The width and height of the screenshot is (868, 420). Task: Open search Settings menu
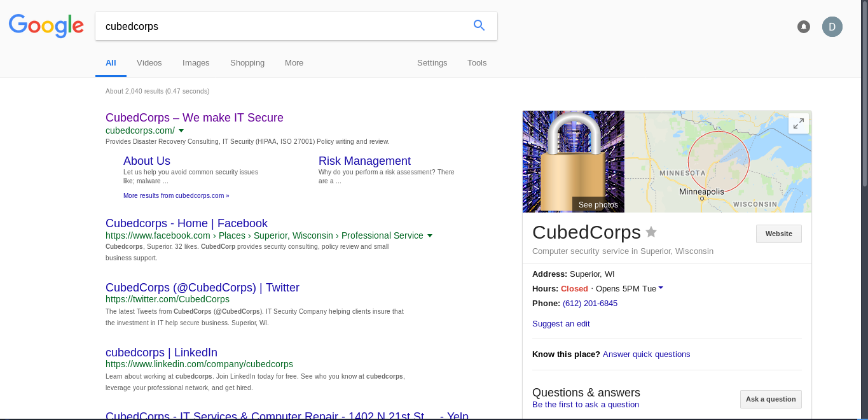point(432,63)
